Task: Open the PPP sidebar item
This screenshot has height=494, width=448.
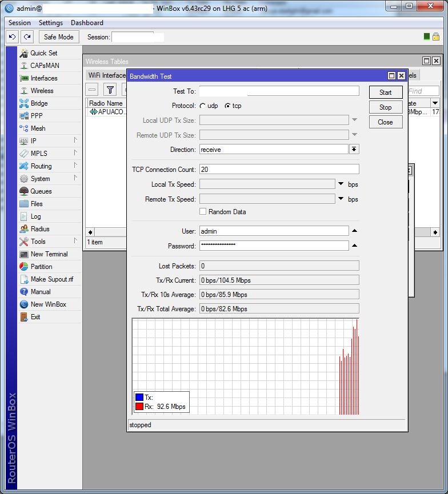Action: 50,115
